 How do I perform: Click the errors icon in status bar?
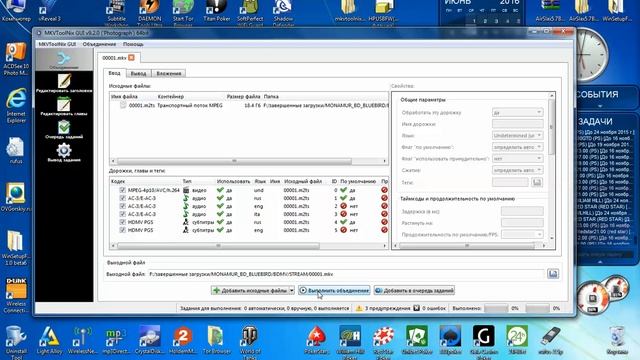(416, 308)
